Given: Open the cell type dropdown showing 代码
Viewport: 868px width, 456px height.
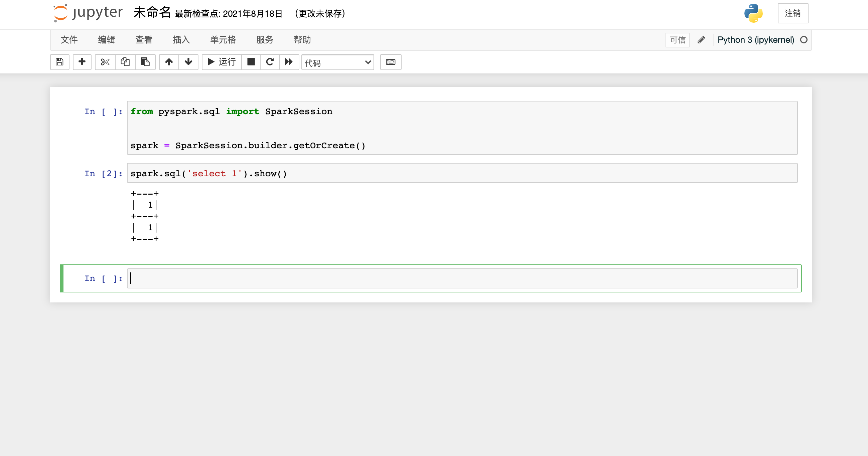Looking at the screenshot, I should (337, 62).
